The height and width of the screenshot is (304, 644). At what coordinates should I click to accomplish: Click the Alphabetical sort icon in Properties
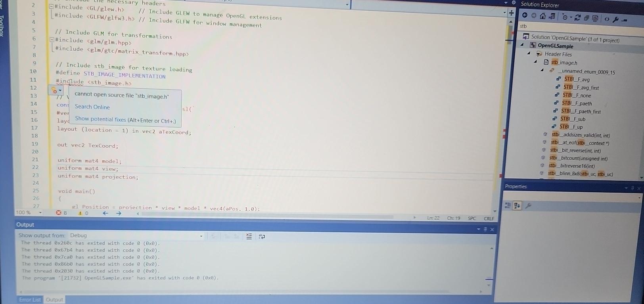tap(517, 205)
